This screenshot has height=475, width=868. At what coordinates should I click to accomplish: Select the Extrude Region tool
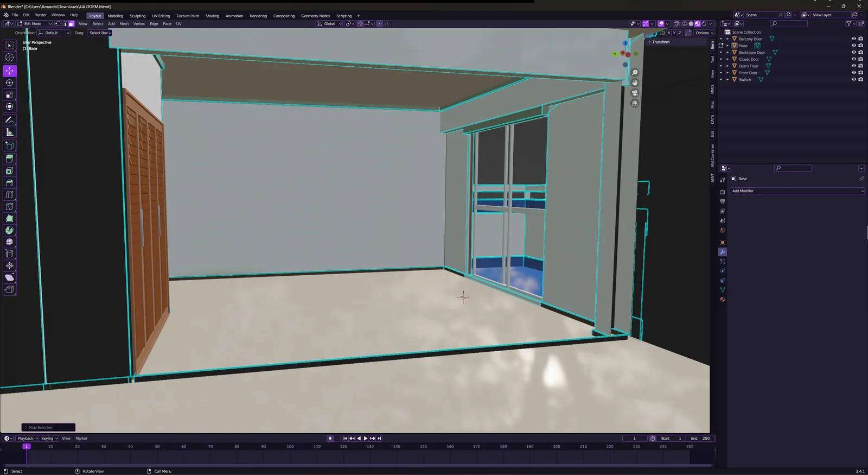(x=10, y=159)
